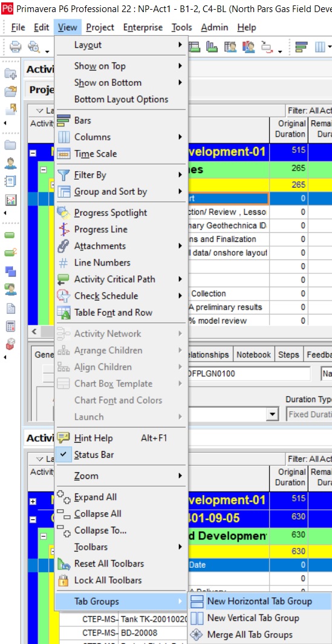Viewport: 332px width, 644px height.
Task: Click the Projects icon in left sidebar
Action: pos(10,145)
